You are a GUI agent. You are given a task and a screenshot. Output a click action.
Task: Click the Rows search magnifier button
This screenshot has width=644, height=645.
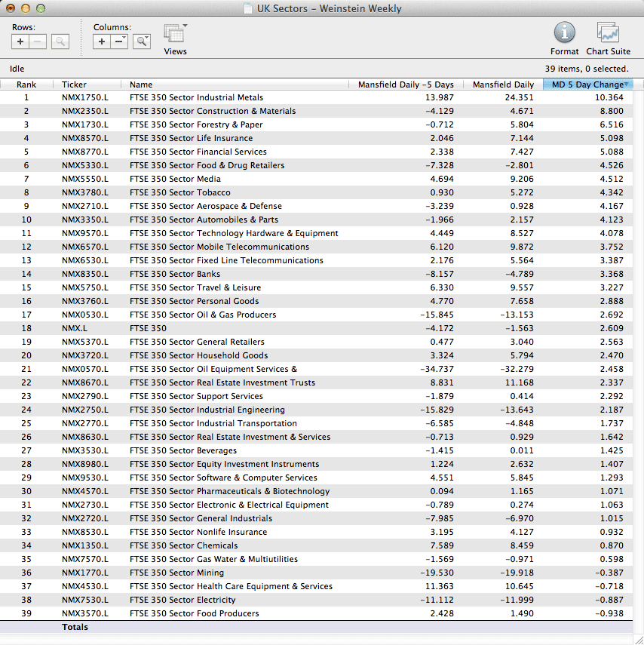click(60, 41)
